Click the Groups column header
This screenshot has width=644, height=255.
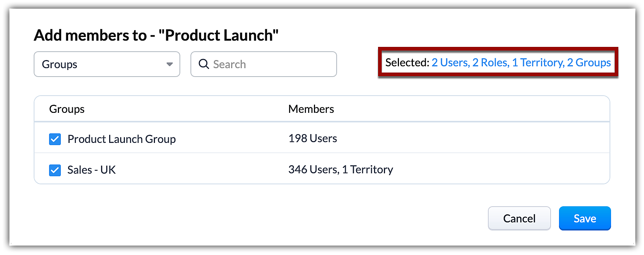[67, 109]
